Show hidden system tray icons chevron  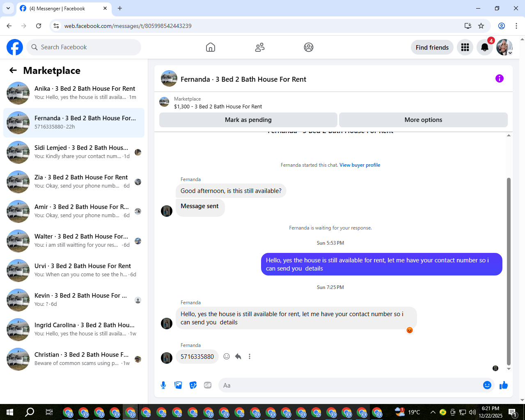[433, 412]
